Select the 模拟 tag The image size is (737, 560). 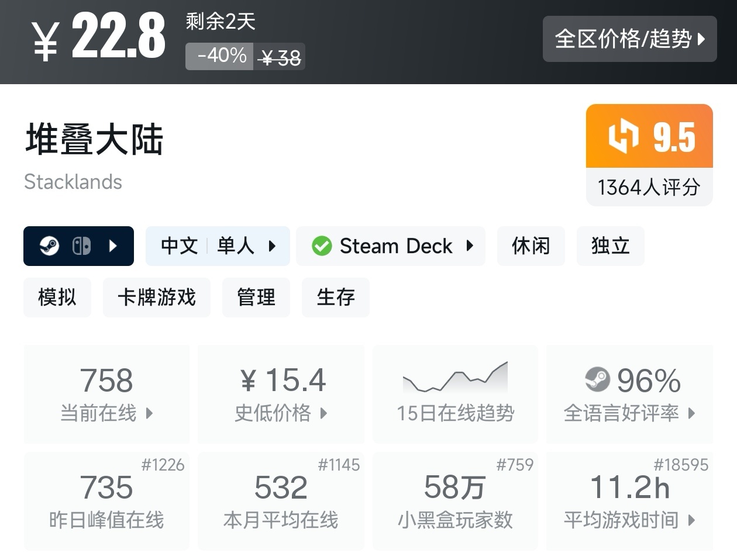pos(57,298)
